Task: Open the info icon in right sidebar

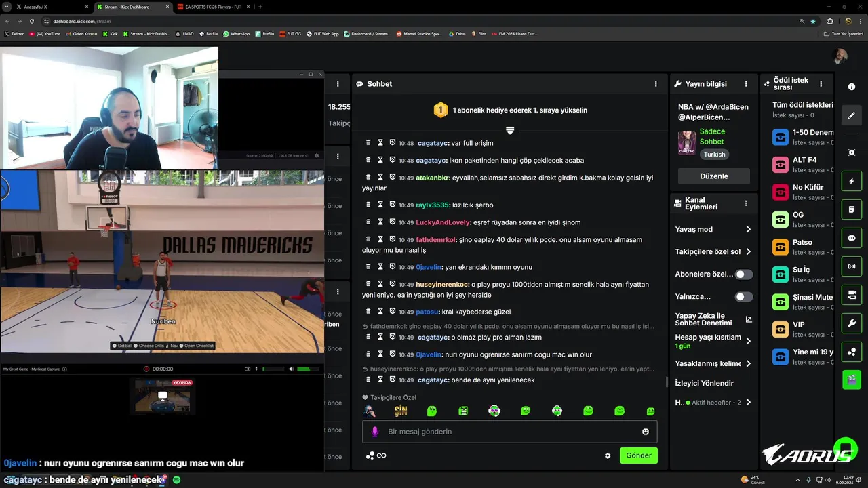Action: (852, 87)
